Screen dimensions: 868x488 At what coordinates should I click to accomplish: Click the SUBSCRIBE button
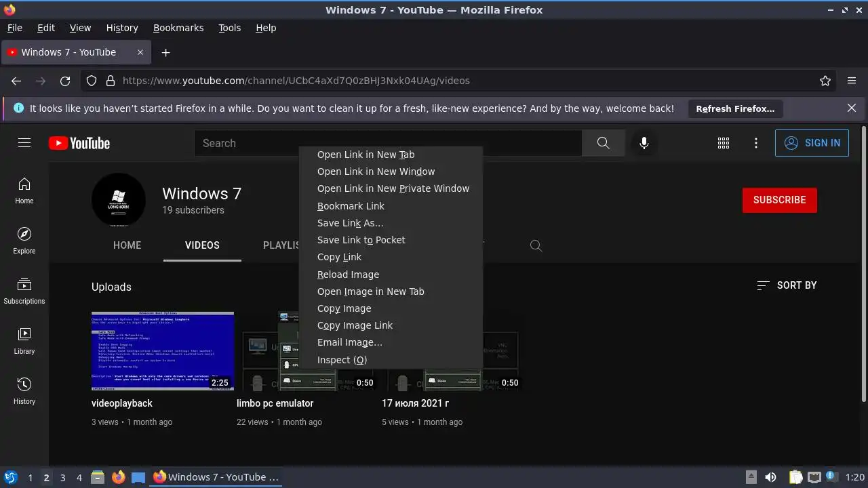click(x=780, y=200)
